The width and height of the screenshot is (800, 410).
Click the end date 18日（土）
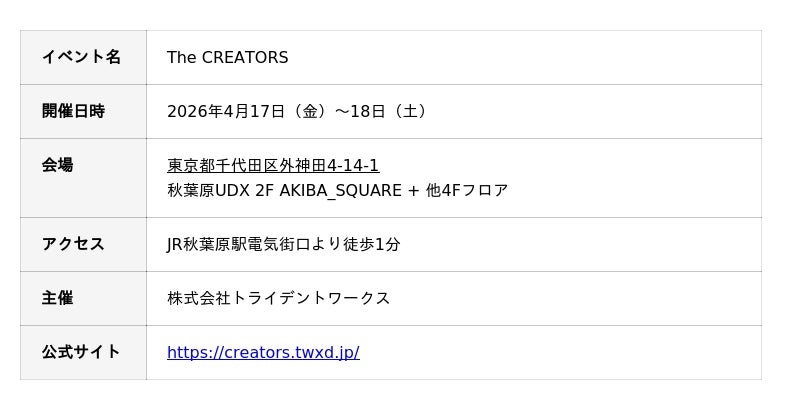390,111
